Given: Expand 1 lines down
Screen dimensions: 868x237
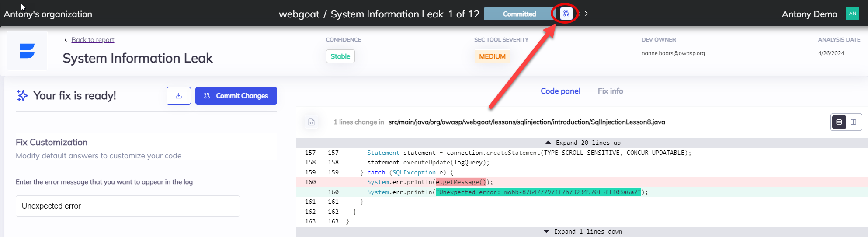Looking at the screenshot, I should (582, 232).
